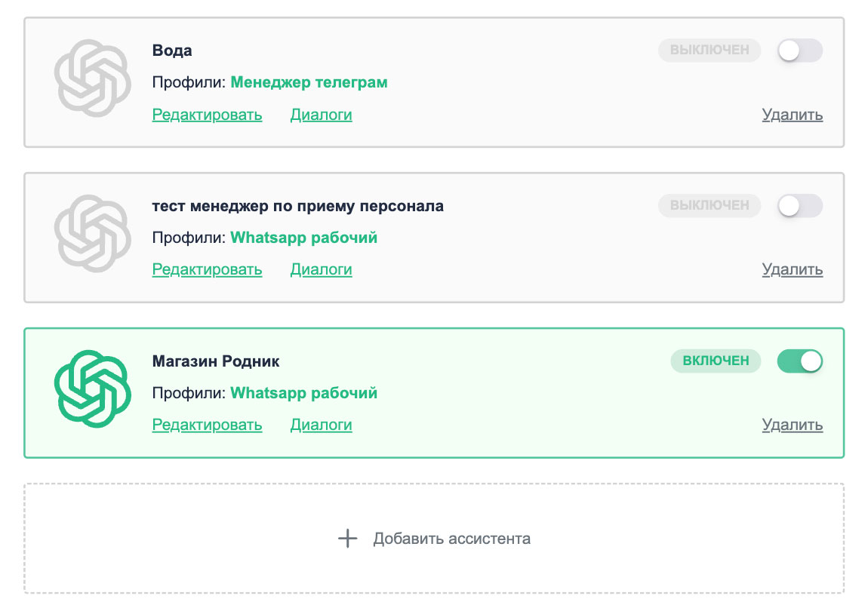Click the plus icon to add assistant
The image size is (868, 605).
[x=347, y=539]
